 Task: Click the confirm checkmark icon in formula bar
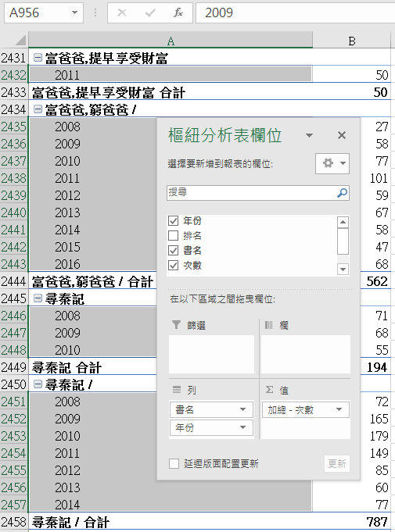(149, 13)
